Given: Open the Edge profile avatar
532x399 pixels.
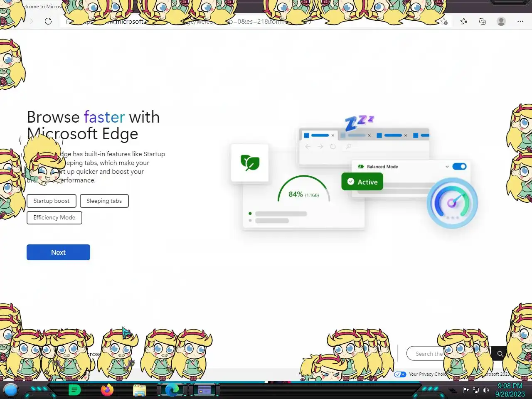Looking at the screenshot, I should click(501, 21).
